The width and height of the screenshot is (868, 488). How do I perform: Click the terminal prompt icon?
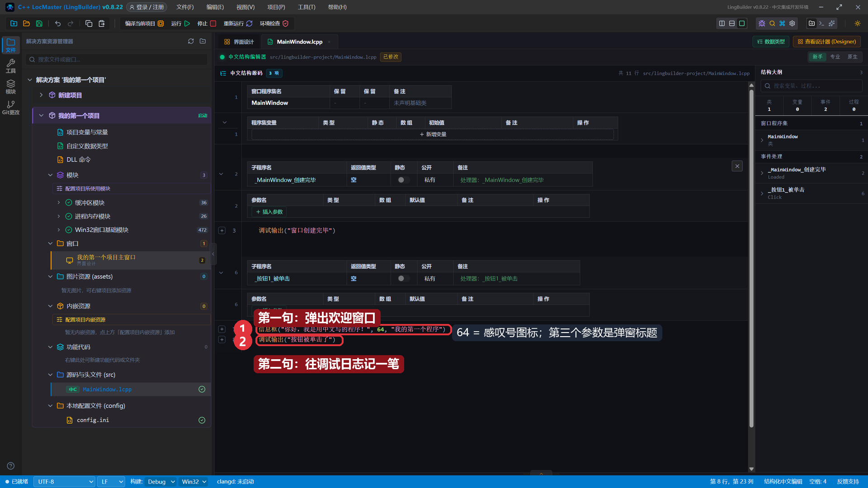point(822,23)
